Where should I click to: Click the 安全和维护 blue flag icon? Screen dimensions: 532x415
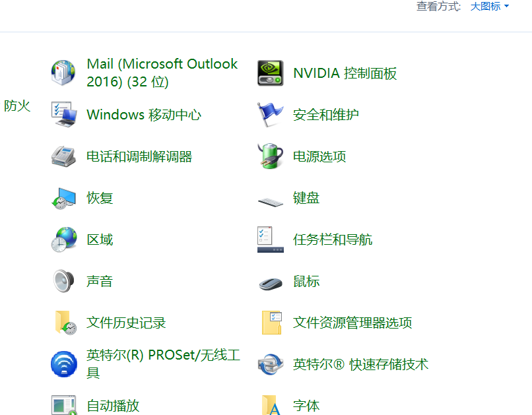(270, 115)
